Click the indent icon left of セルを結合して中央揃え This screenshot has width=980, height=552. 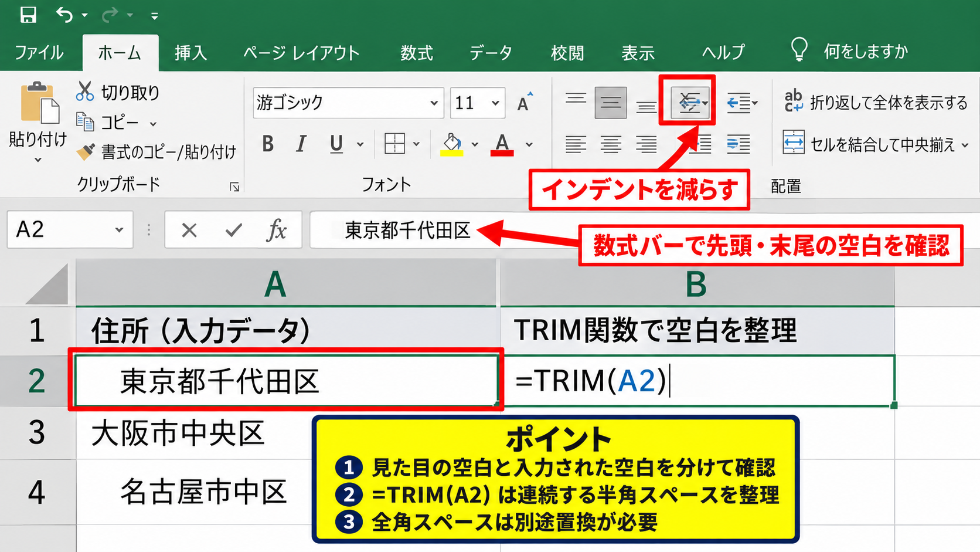pos(738,143)
